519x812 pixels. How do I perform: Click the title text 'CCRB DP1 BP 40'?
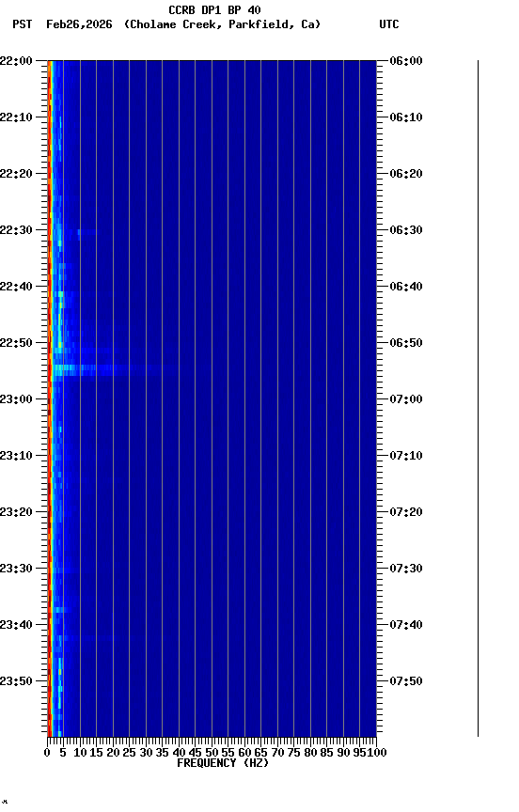[x=214, y=9]
